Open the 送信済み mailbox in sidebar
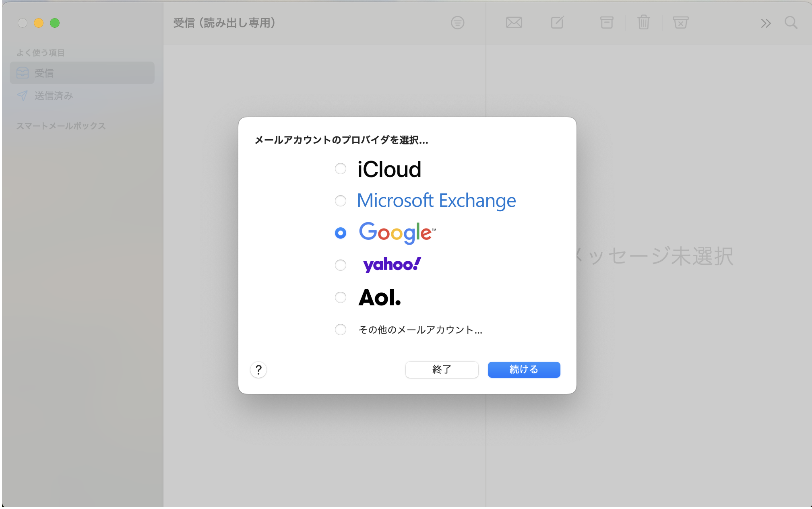The height and width of the screenshot is (509, 812). click(x=82, y=96)
